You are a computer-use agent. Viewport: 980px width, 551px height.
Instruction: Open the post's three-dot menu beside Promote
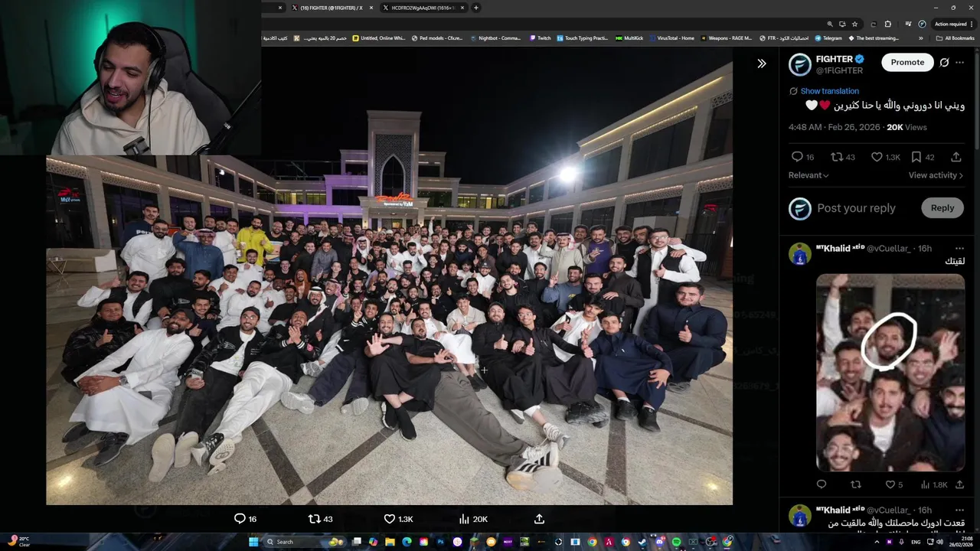click(960, 63)
